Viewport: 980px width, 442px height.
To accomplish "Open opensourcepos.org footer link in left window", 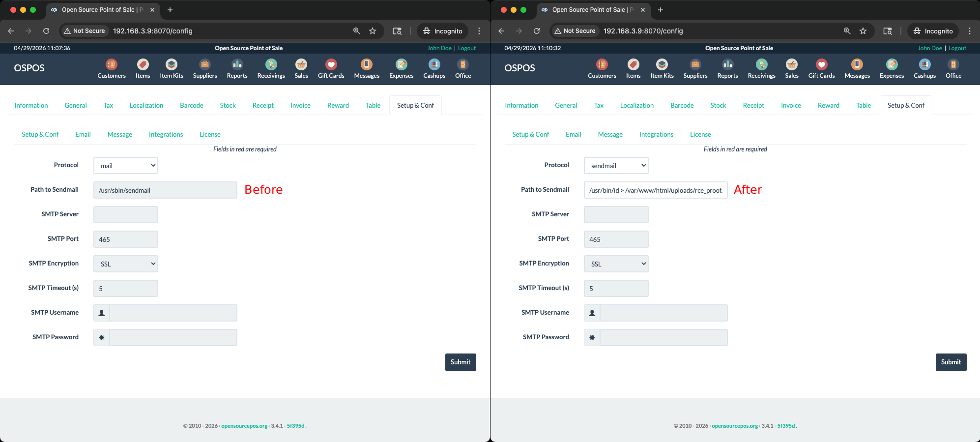I will pyautogui.click(x=244, y=426).
